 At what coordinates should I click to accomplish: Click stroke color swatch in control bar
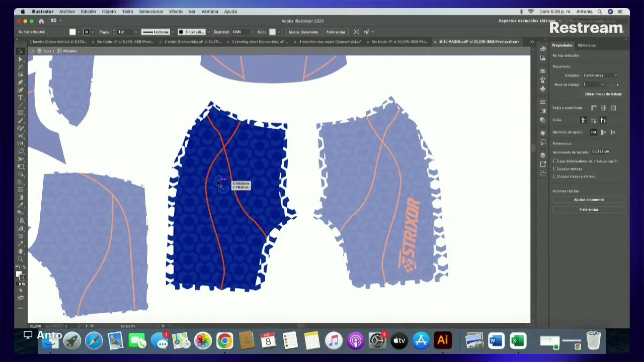tap(87, 32)
